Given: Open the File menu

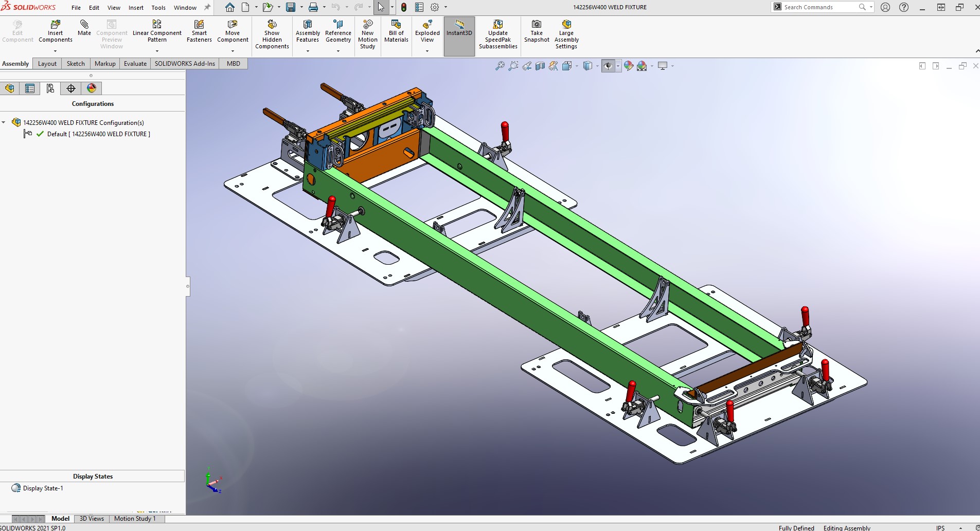Looking at the screenshot, I should (x=76, y=8).
